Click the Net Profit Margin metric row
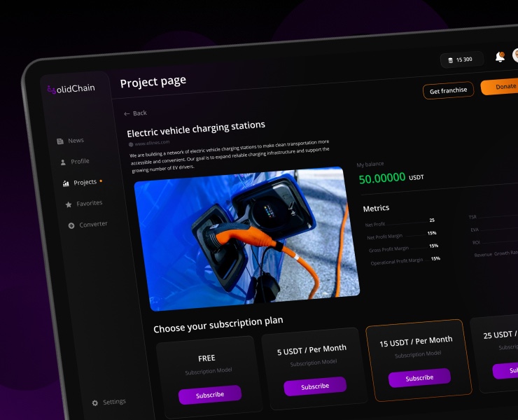This screenshot has height=420, width=518. [x=401, y=235]
